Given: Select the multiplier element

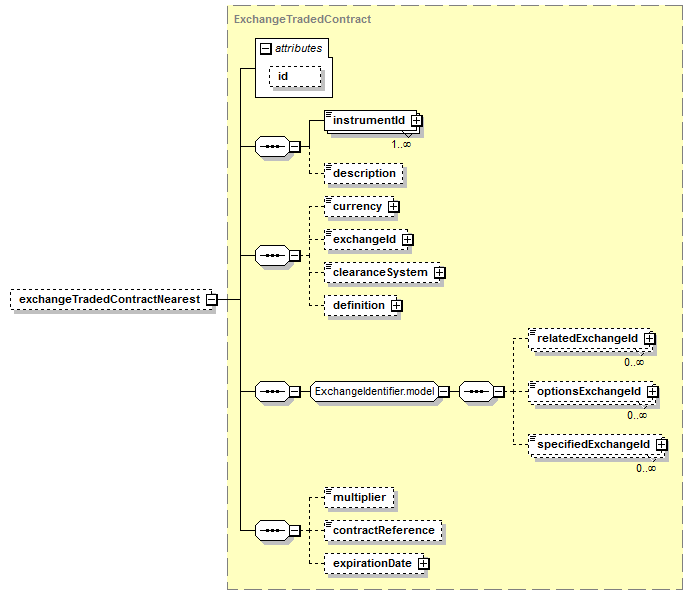Looking at the screenshot, I should click(359, 497).
